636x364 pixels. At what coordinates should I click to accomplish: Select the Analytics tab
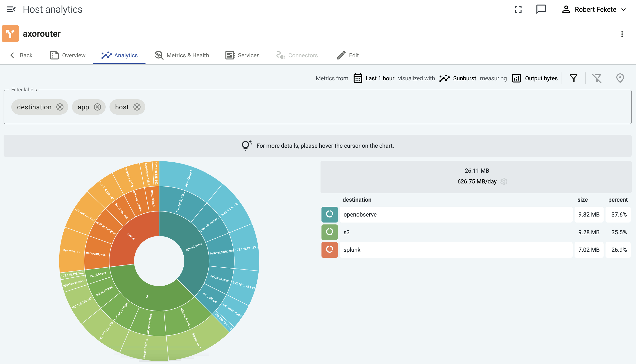119,55
